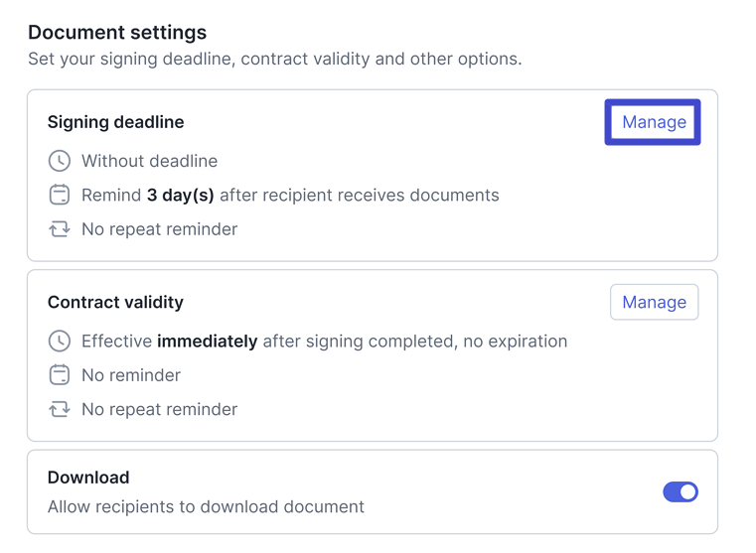756x553 pixels.
Task: Click Allow recipients to download document text
Action: [206, 506]
